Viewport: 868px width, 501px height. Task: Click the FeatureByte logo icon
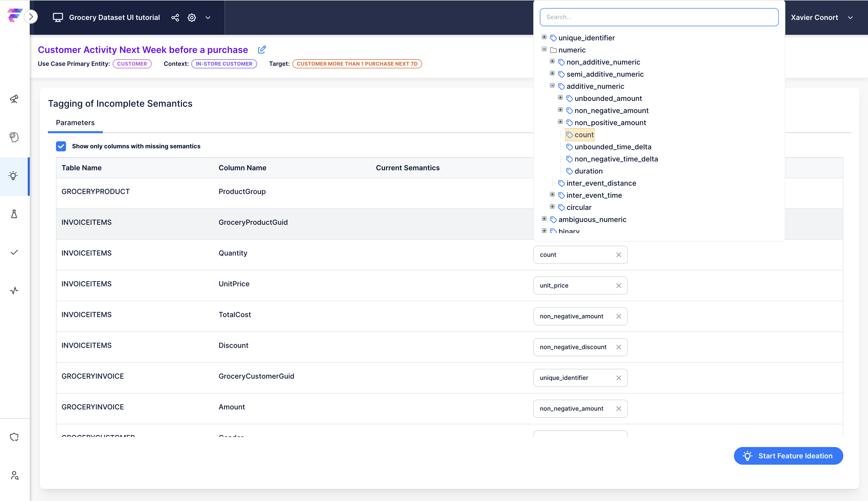[x=14, y=15]
